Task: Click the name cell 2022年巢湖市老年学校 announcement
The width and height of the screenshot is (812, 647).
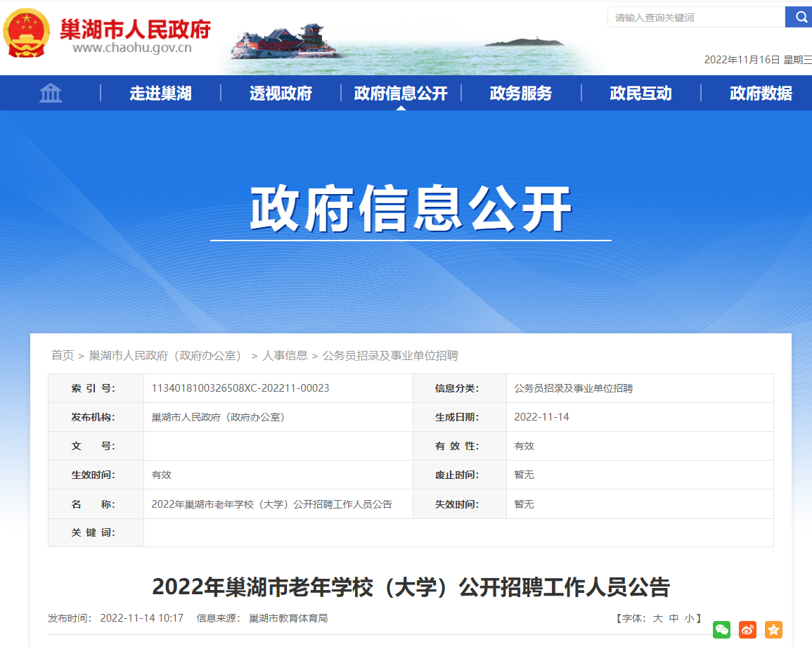Action: [x=272, y=504]
